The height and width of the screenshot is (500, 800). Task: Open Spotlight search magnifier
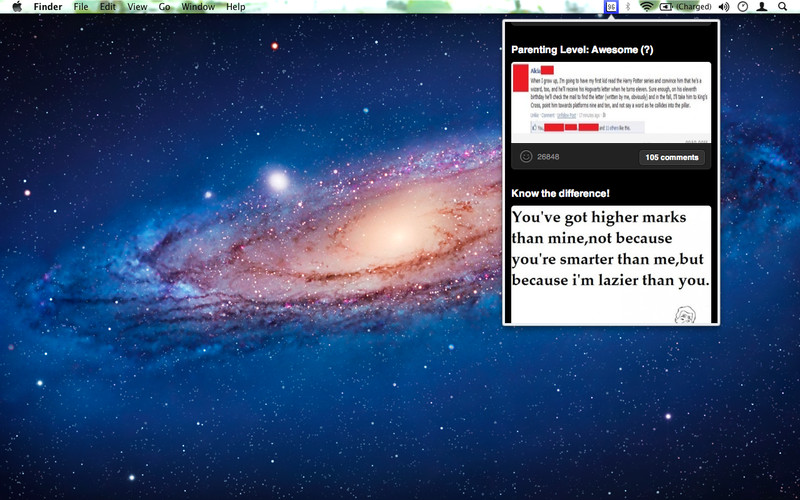[782, 7]
